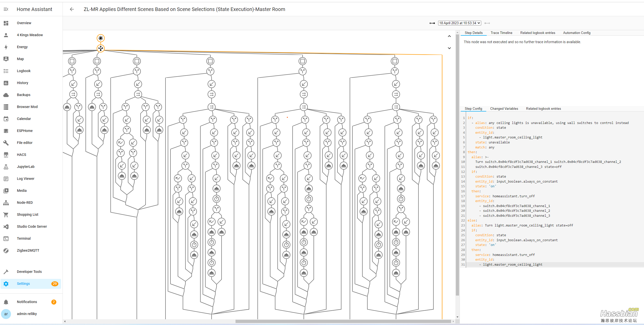Move to next node with down chevron
Viewport: 644px width, 325px height.
point(449,48)
